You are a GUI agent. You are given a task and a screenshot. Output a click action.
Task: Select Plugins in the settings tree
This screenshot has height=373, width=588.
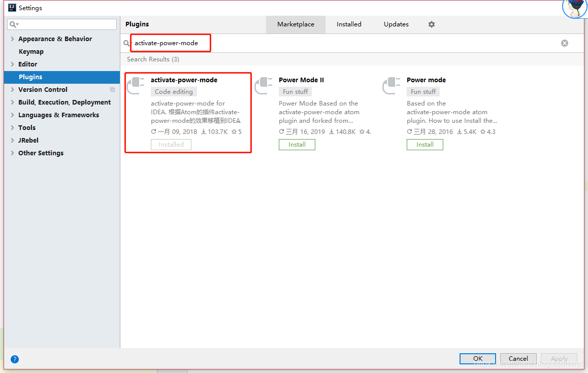[62, 77]
